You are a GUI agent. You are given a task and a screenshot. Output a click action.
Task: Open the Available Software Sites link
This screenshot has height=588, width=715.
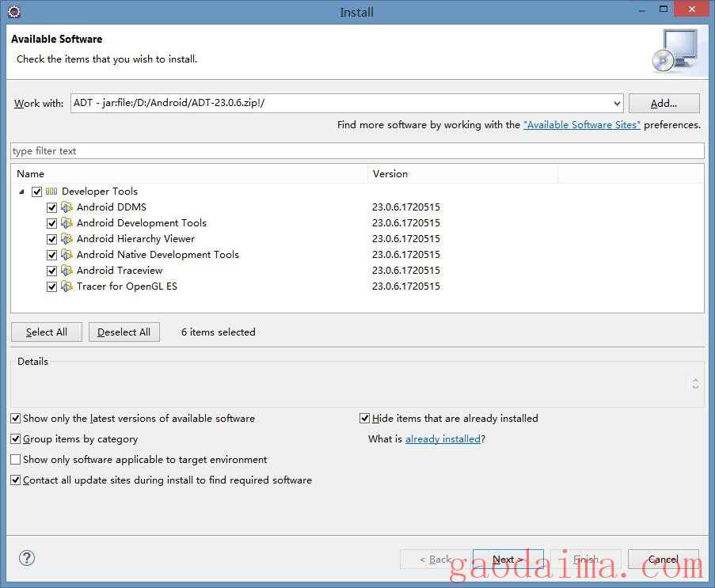(582, 125)
